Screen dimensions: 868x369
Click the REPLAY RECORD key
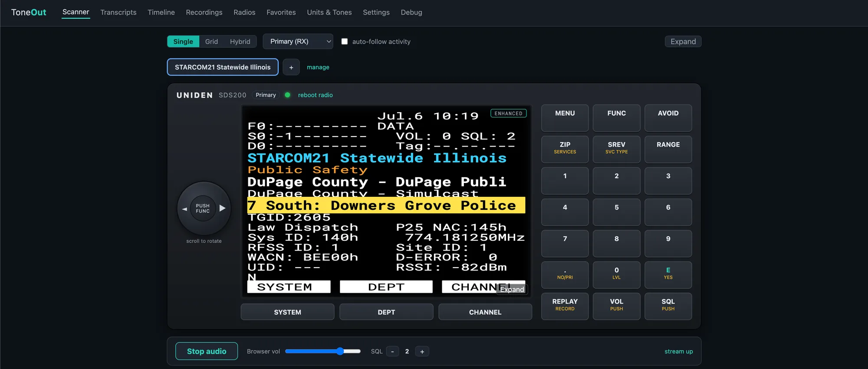(565, 306)
